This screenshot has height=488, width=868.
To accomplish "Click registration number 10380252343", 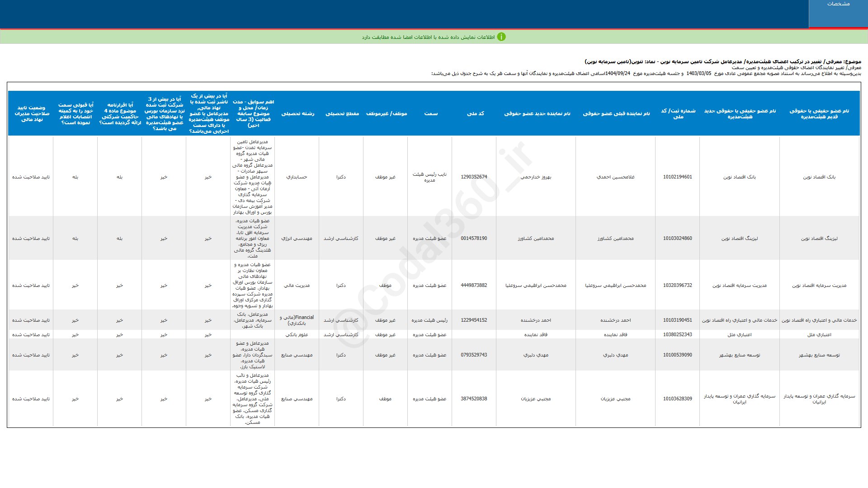I will click(x=677, y=335).
